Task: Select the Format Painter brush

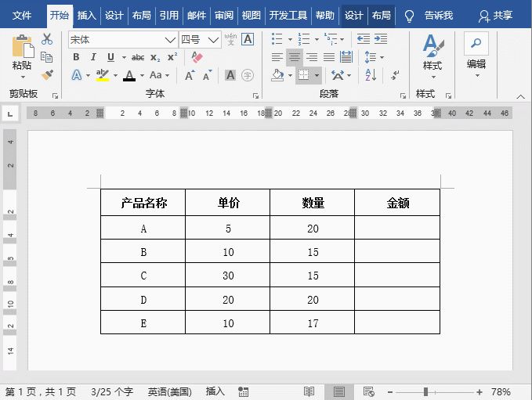Action: 47,74
